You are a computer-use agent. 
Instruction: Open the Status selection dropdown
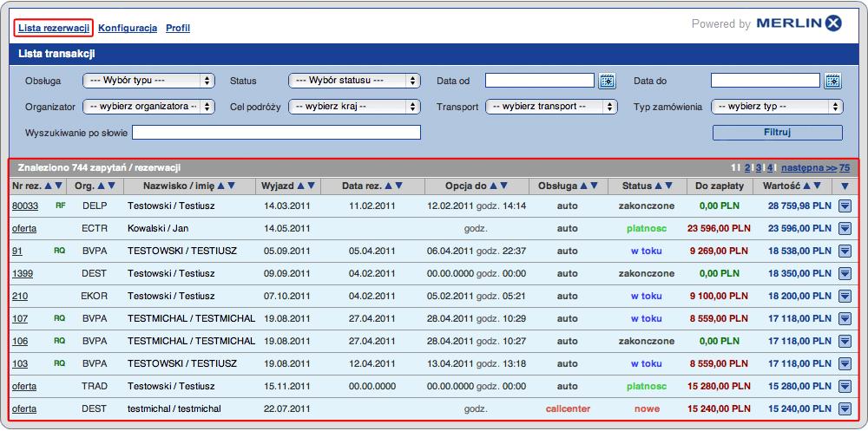354,81
